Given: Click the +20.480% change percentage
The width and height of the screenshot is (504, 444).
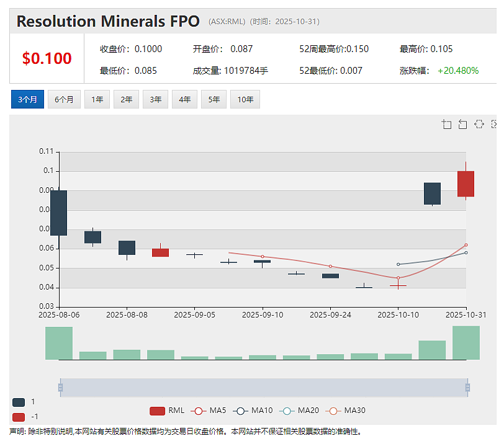Looking at the screenshot, I should click(458, 71).
